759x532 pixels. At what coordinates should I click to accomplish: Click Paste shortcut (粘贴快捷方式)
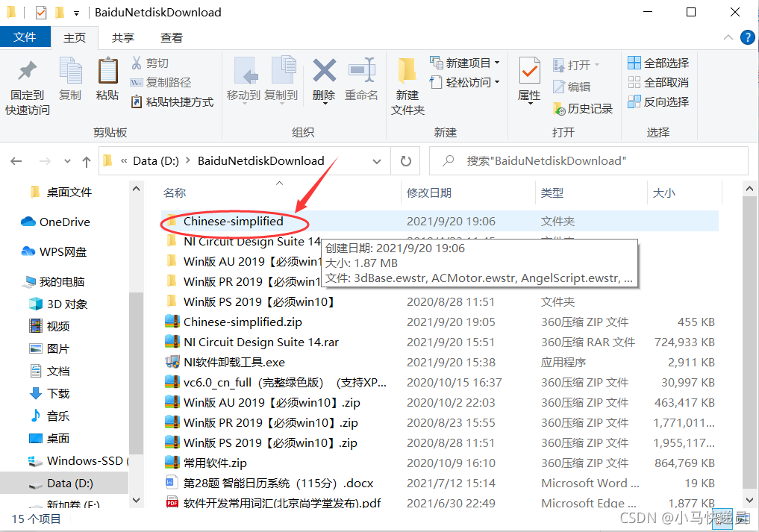pos(172,101)
